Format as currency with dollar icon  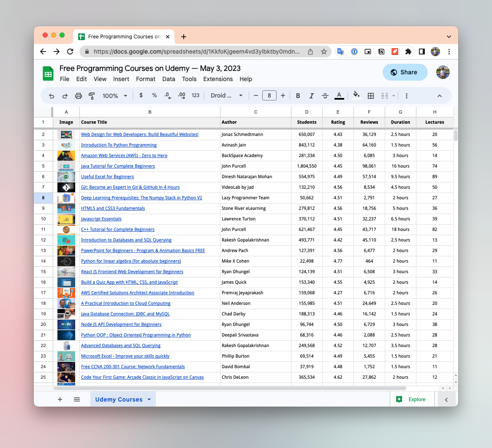pyautogui.click(x=141, y=95)
